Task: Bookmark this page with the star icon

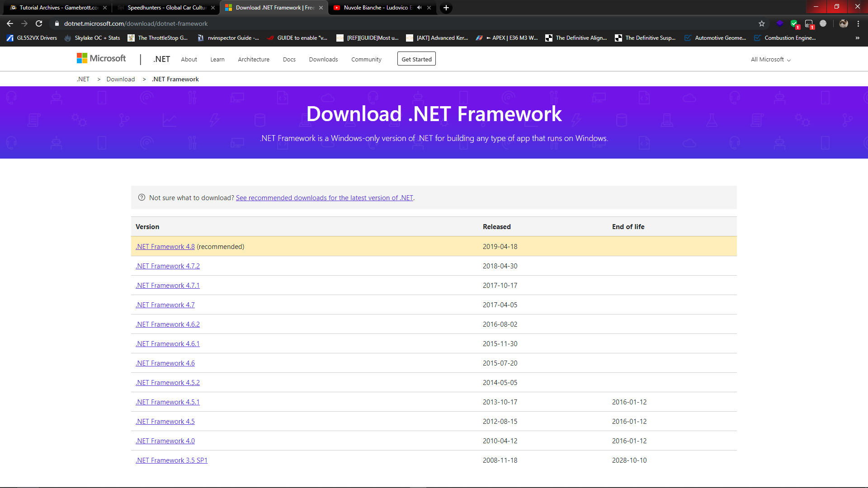Action: 762,23
